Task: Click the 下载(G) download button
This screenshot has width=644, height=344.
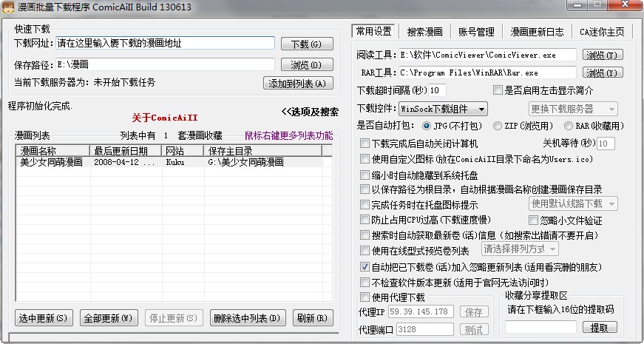Action: (x=306, y=44)
